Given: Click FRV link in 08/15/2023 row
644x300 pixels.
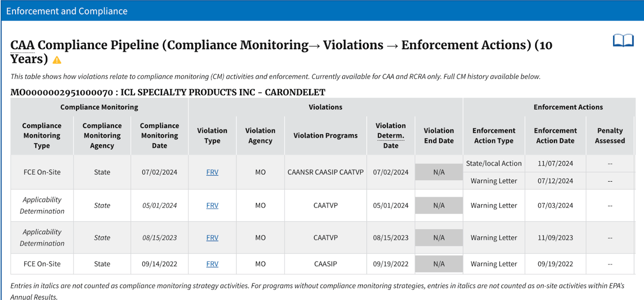Looking at the screenshot, I should 212,238.
